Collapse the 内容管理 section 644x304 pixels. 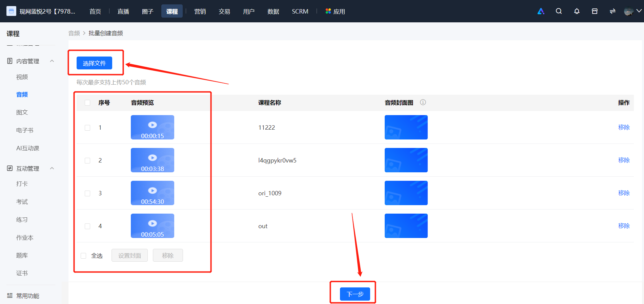click(x=52, y=61)
